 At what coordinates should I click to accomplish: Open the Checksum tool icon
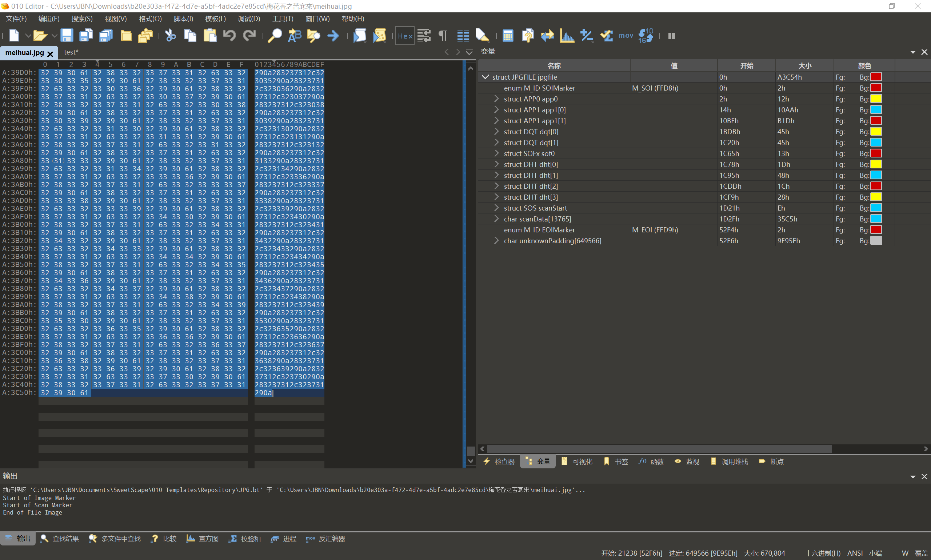607,36
